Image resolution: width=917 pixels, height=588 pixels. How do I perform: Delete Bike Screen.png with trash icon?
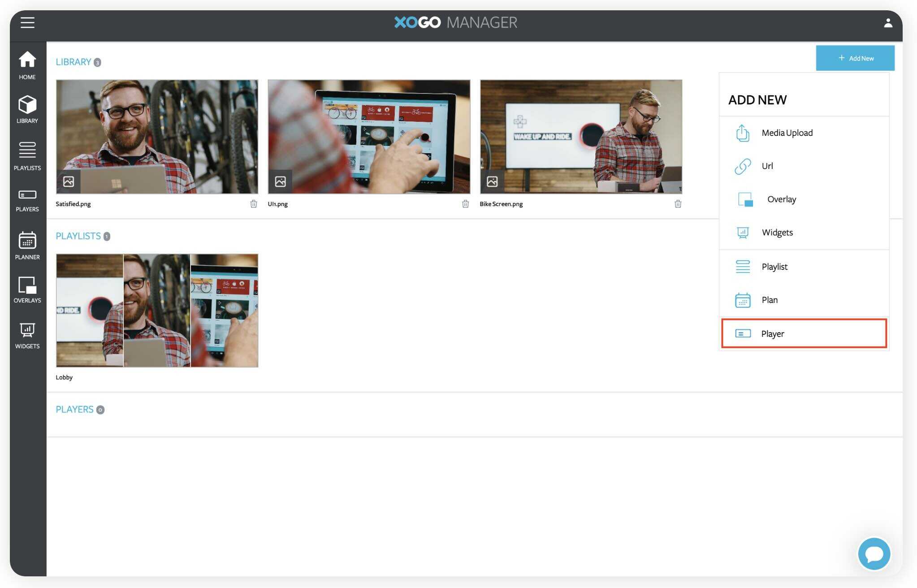click(x=678, y=204)
